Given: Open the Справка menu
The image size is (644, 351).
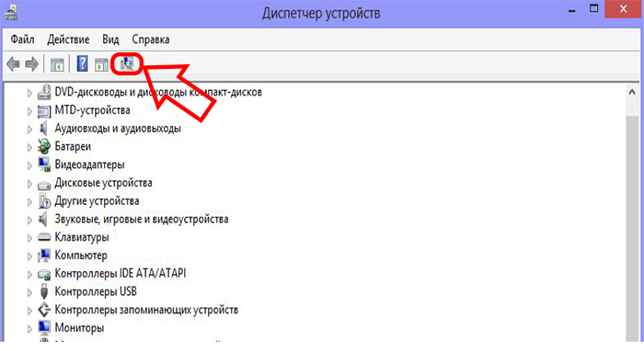Looking at the screenshot, I should tap(151, 40).
